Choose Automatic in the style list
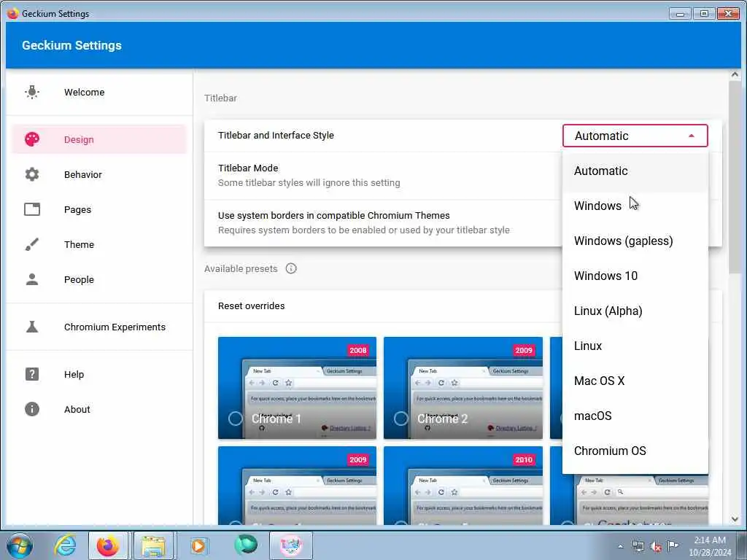Viewport: 747px width, 560px height. pyautogui.click(x=635, y=171)
